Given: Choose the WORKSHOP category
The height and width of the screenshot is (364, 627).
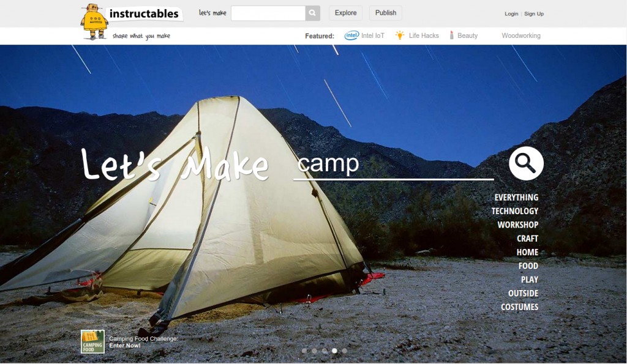Looking at the screenshot, I should [518, 225].
